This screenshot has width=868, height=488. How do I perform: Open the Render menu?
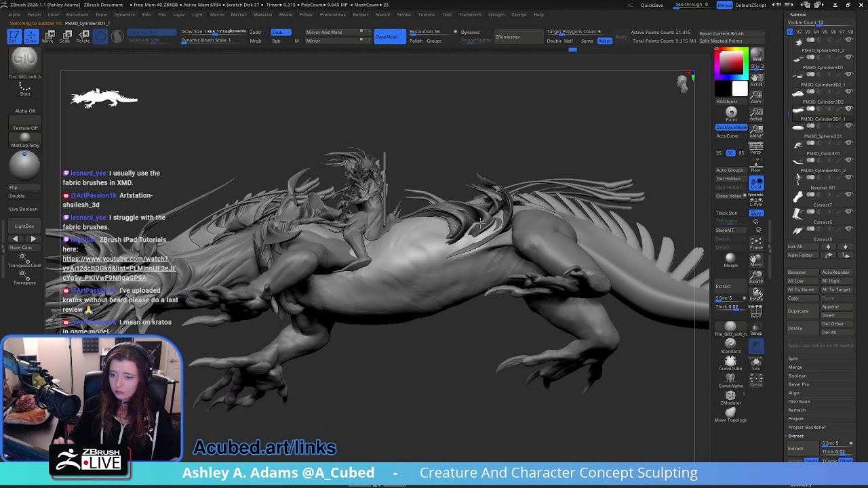[361, 14]
